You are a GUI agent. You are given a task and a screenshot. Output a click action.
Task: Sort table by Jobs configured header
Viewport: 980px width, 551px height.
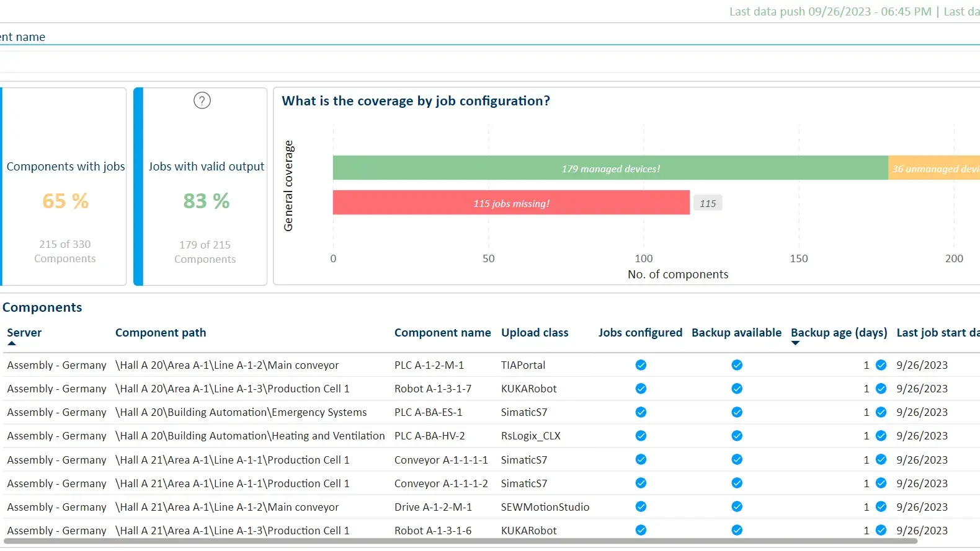[640, 333]
